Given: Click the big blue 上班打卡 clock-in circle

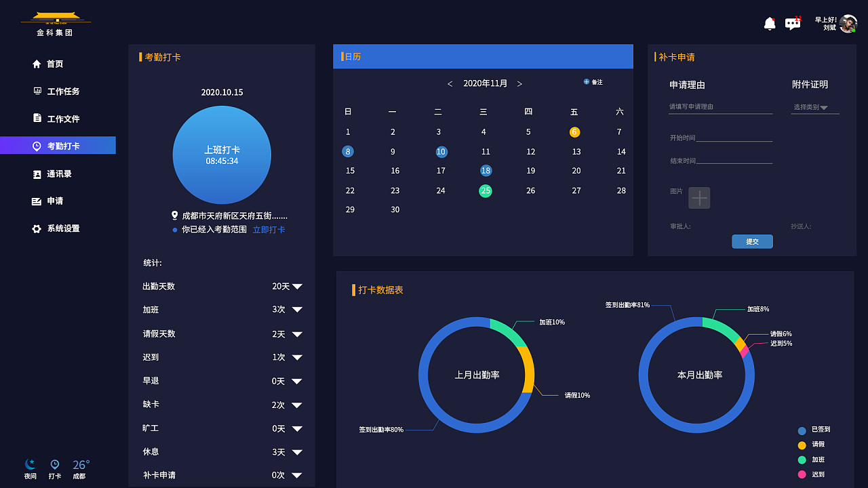Looking at the screenshot, I should [x=222, y=155].
